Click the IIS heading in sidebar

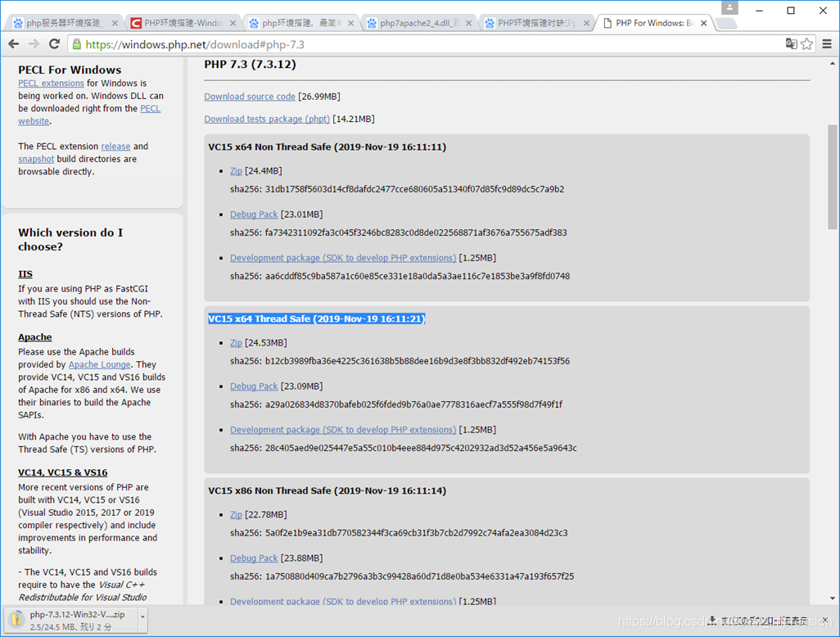click(25, 273)
